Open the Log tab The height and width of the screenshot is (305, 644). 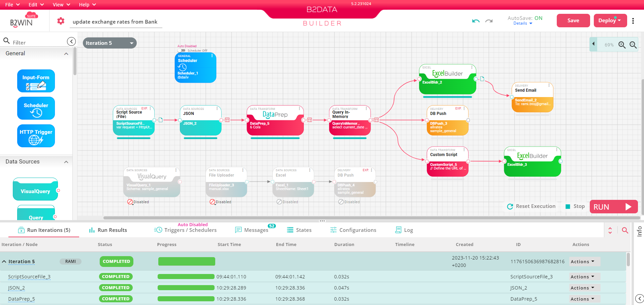tap(404, 230)
